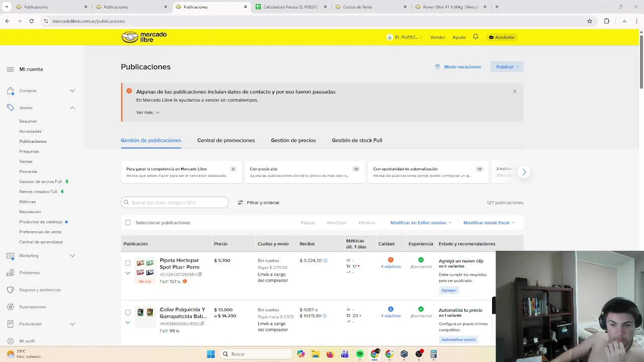Click the Automatizar precio button
Screen dimensions: 644x362
[458, 339]
